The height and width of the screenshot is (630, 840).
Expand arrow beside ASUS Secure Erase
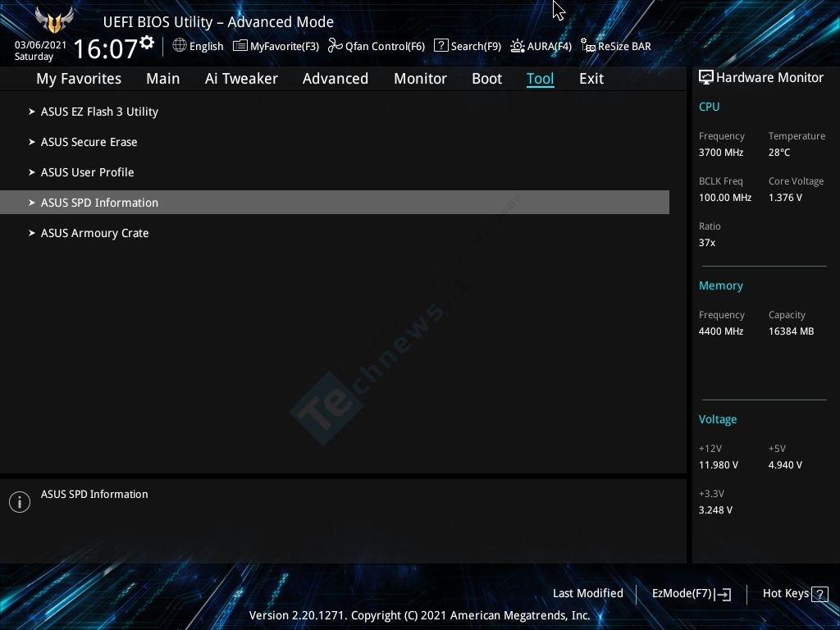point(32,142)
